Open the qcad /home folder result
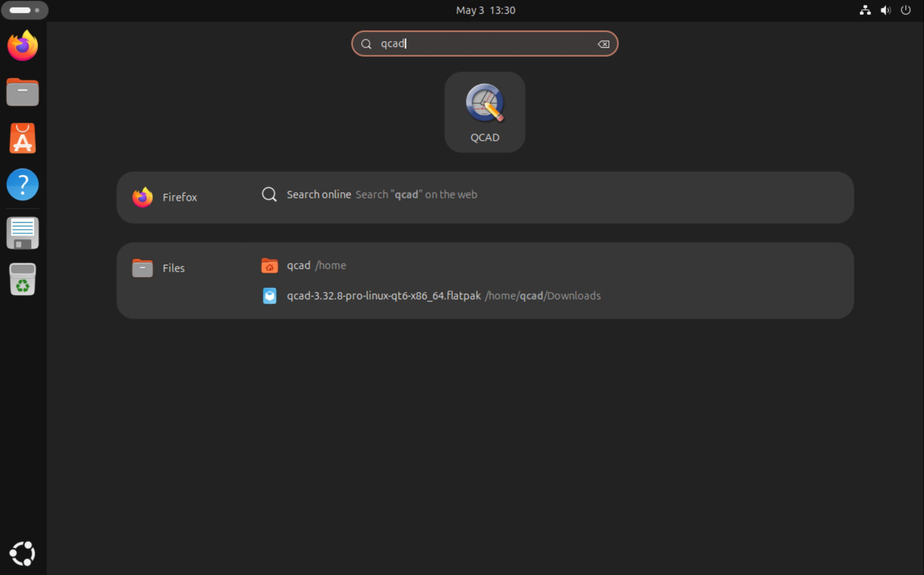The height and width of the screenshot is (575, 924). pos(304,265)
